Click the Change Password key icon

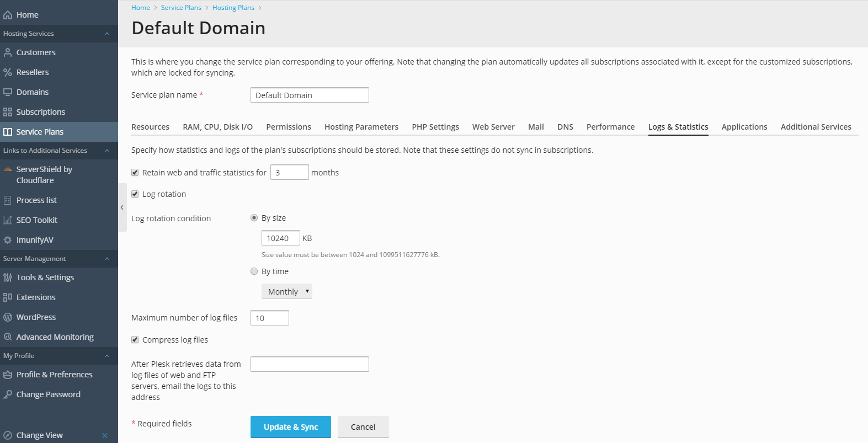[8, 394]
